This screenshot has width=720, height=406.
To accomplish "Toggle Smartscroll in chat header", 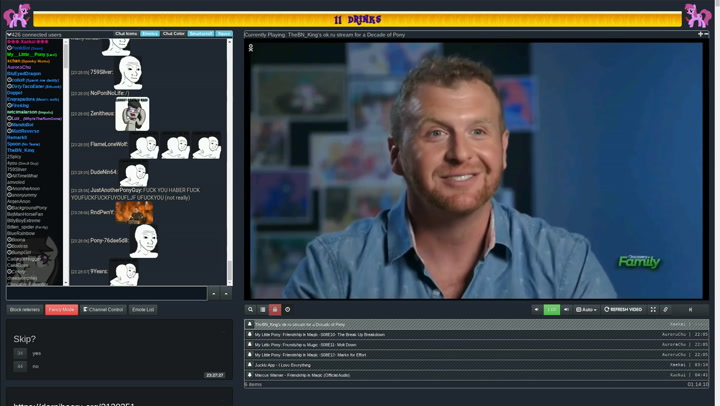I will coord(200,34).
